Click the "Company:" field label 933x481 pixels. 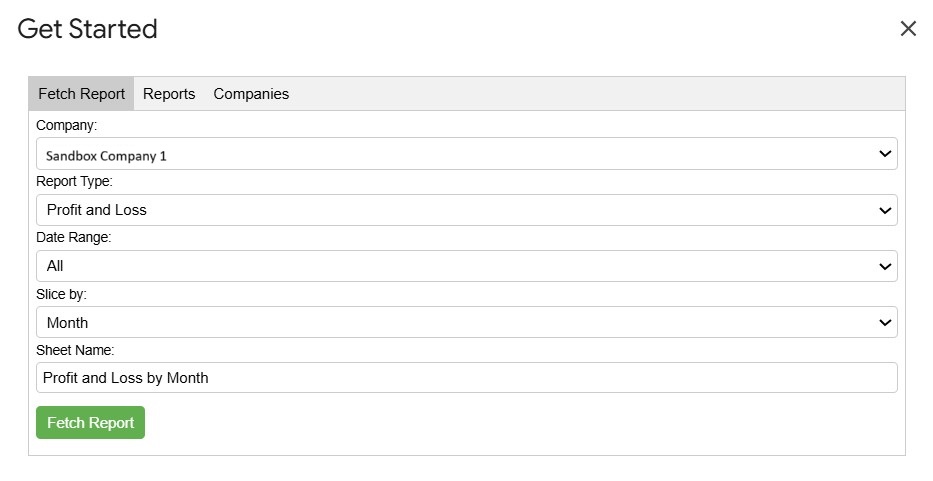click(x=68, y=126)
